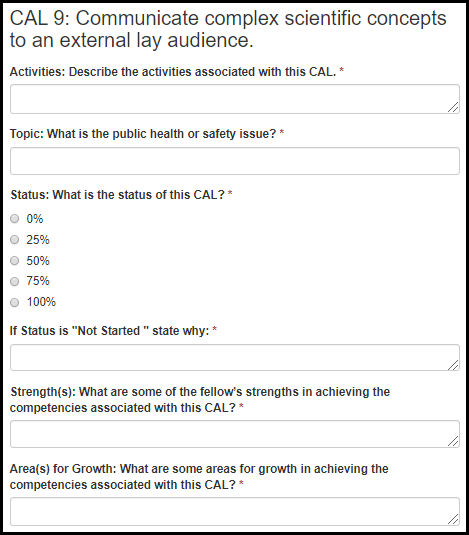Click the Status question label
The height and width of the screenshot is (535, 469).
[x=121, y=195]
